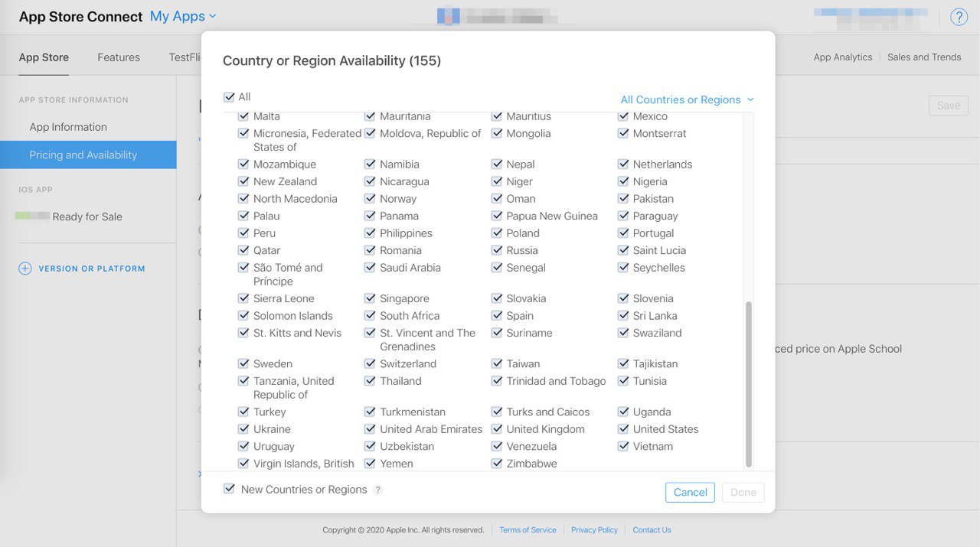
Task: Click the Micronesia, Federated States of label
Action: click(x=307, y=140)
